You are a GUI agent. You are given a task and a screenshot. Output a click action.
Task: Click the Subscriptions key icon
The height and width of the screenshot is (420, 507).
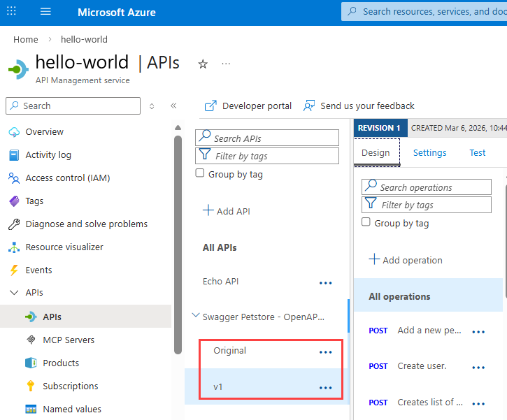click(x=31, y=386)
